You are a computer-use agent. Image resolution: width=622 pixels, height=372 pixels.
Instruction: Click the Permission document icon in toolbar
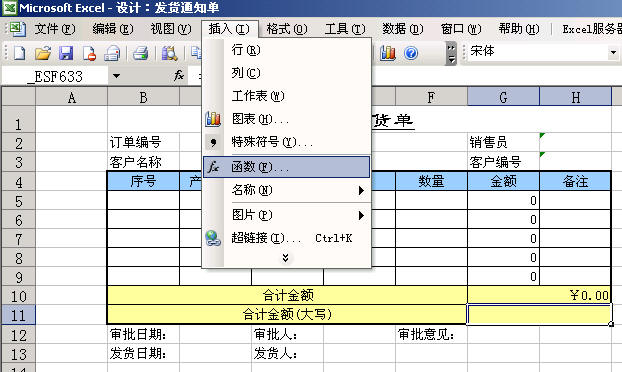(89, 53)
